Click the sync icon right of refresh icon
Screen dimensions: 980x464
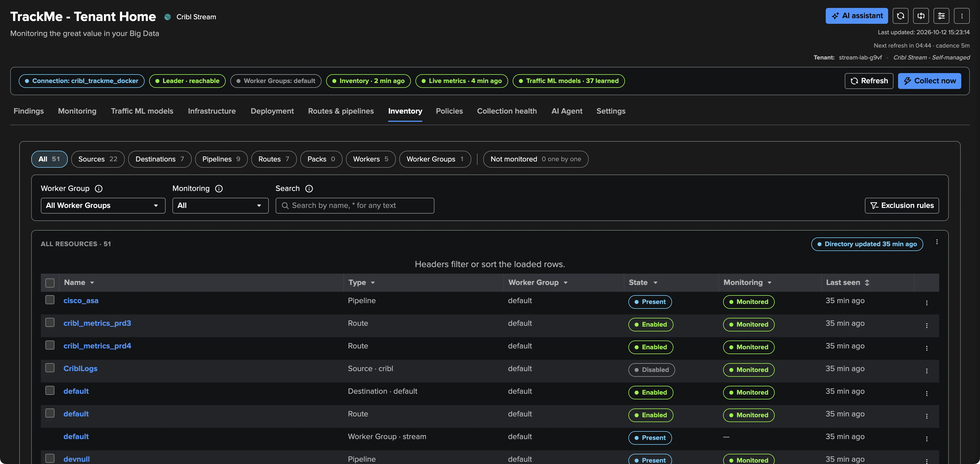921,16
